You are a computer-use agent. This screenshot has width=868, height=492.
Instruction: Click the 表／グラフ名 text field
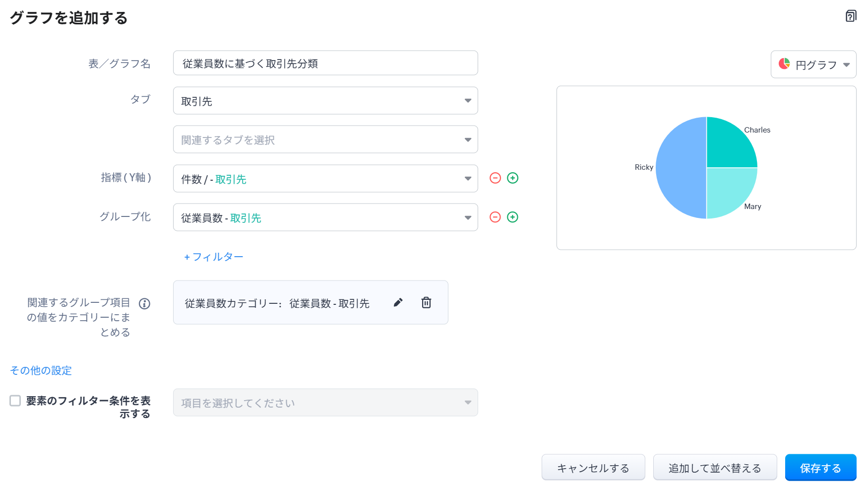pyautogui.click(x=325, y=63)
